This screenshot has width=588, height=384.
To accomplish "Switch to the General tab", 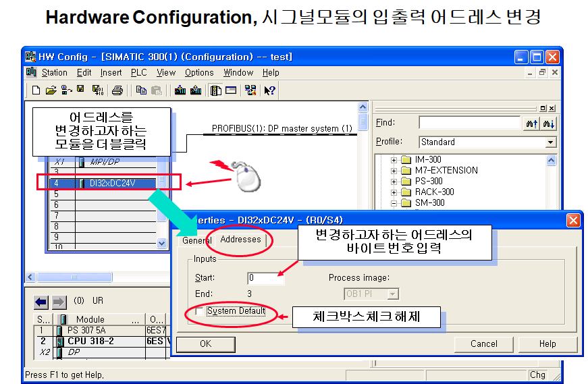I will pos(196,240).
